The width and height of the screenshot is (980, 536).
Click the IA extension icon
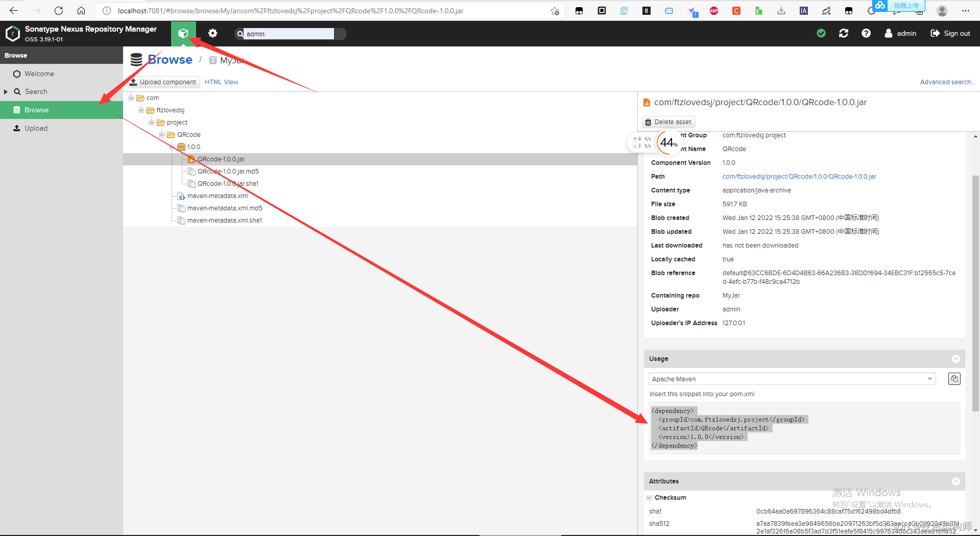(804, 11)
